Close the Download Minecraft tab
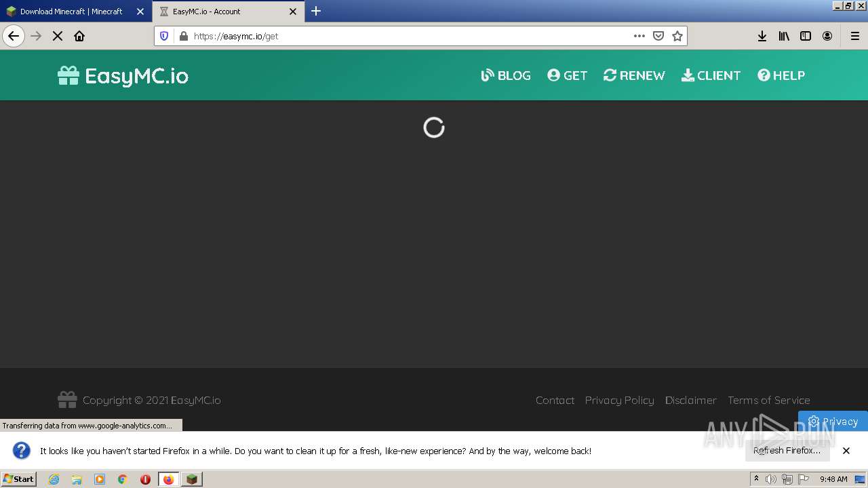The height and width of the screenshot is (488, 868). point(140,12)
